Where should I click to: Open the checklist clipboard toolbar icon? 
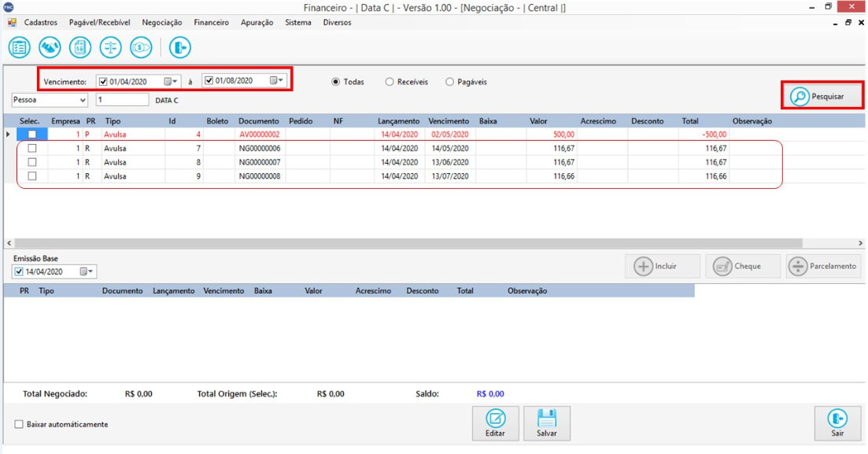tap(20, 48)
